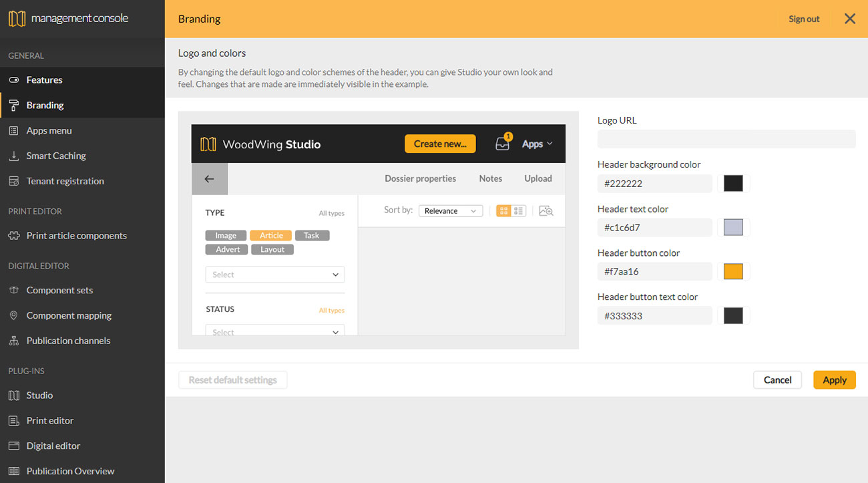Click the Publication channels hierarchy icon
Image resolution: width=868 pixels, height=483 pixels.
tap(13, 341)
